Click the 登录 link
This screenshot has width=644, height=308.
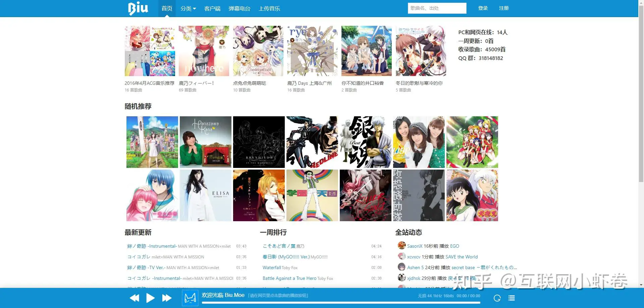pos(483,8)
